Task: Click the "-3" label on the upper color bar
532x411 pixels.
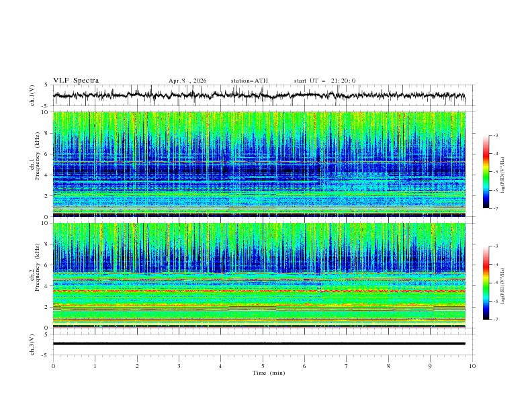Action: [495, 135]
